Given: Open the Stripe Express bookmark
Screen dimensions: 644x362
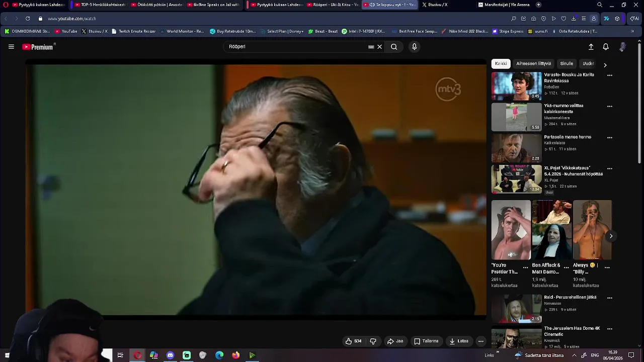Looking at the screenshot, I should (x=508, y=31).
